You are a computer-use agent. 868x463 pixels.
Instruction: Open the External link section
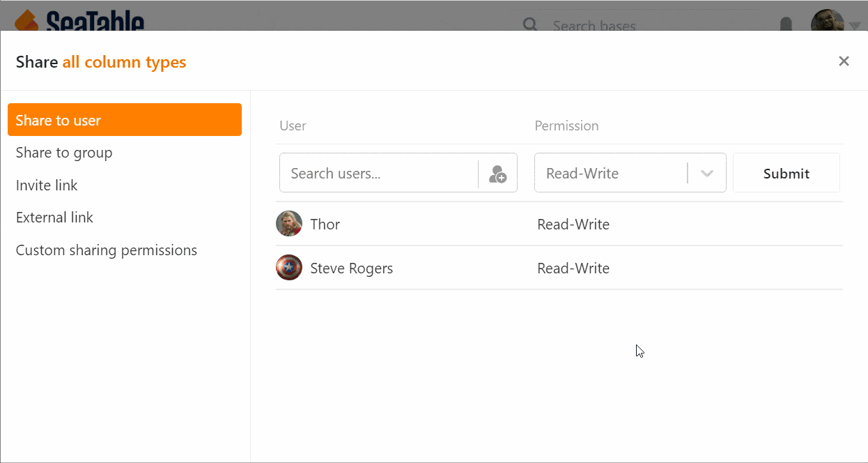click(x=54, y=218)
